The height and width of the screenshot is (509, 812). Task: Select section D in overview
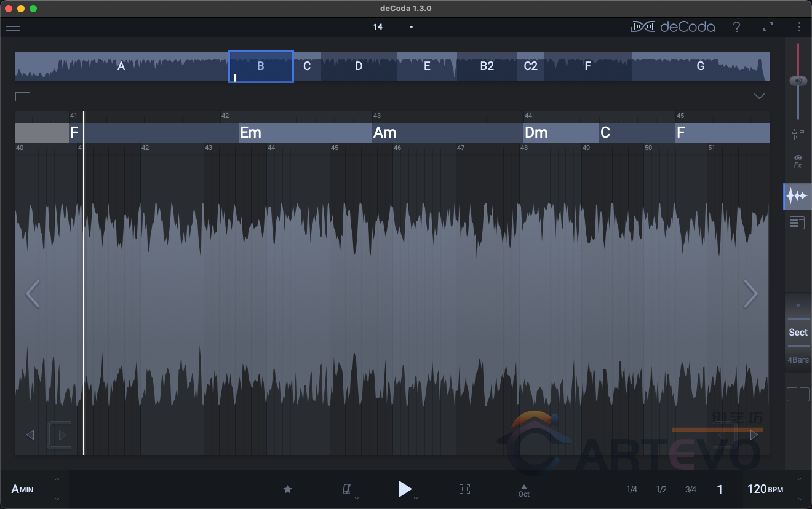tap(359, 66)
